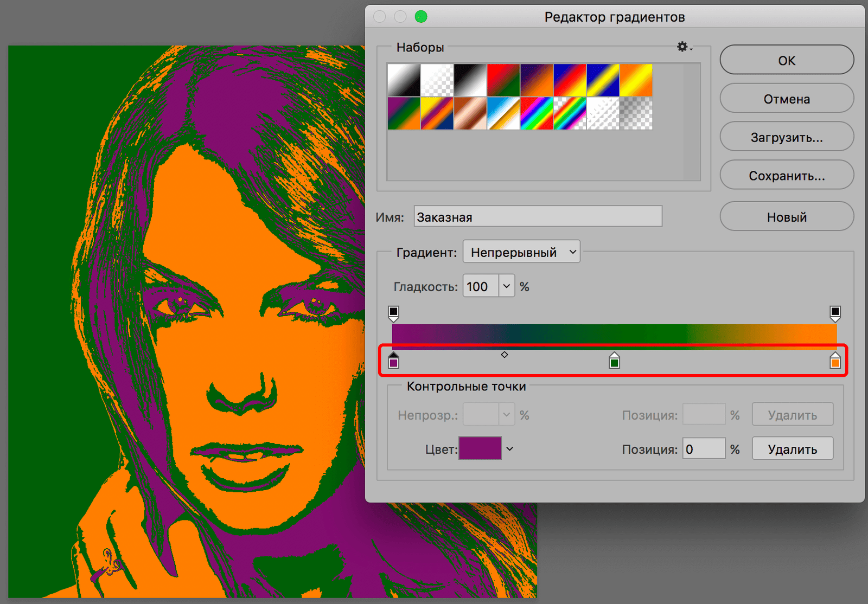Click the "Отмена" cancel button

[x=786, y=99]
